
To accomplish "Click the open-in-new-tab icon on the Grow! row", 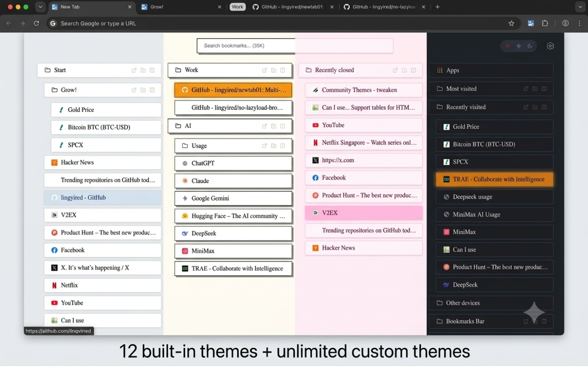I will 134,90.
